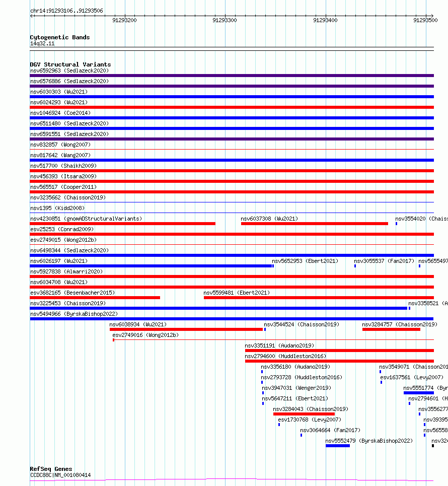Click the chr14:91293106..91293506 coordinate label
Viewport: 448px width, 486px height.
66,11
